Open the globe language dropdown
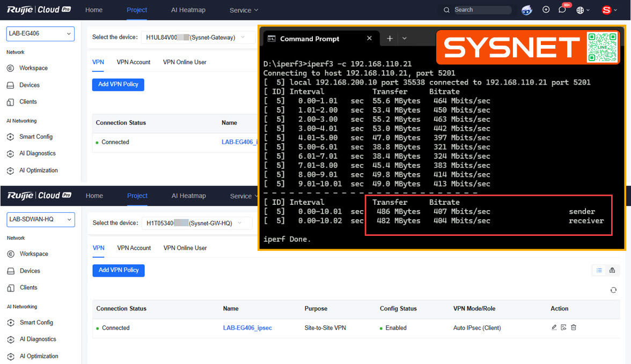This screenshot has width=631, height=364. pos(582,10)
